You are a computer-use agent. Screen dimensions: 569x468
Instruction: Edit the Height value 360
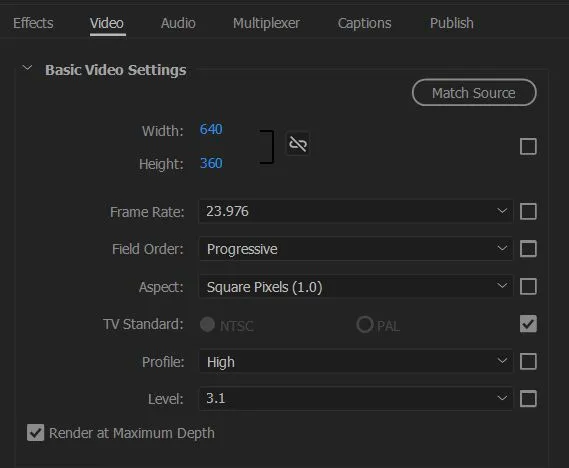coord(211,163)
